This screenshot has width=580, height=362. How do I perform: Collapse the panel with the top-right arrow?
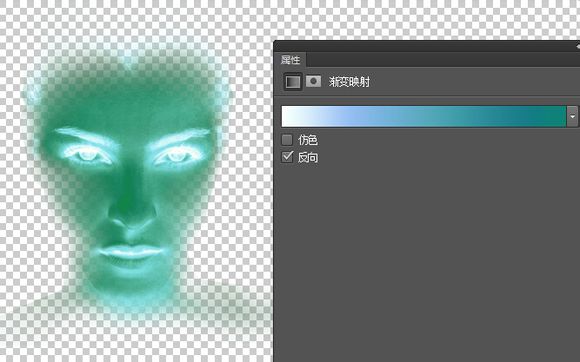577,47
